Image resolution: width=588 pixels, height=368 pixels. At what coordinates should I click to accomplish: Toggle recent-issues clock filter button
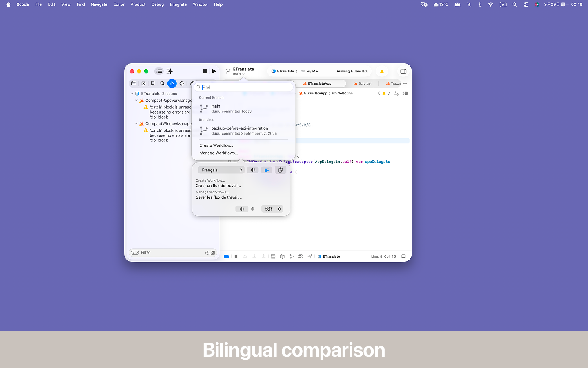(x=207, y=253)
